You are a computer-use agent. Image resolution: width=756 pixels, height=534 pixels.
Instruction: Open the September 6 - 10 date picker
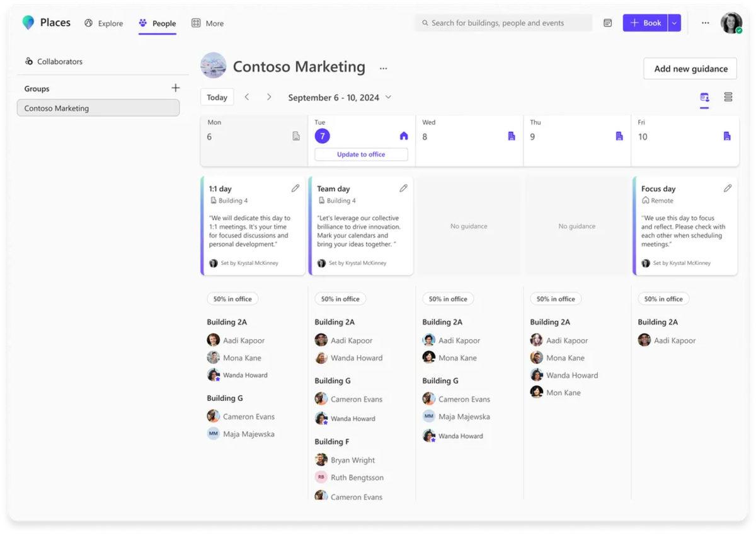340,98
